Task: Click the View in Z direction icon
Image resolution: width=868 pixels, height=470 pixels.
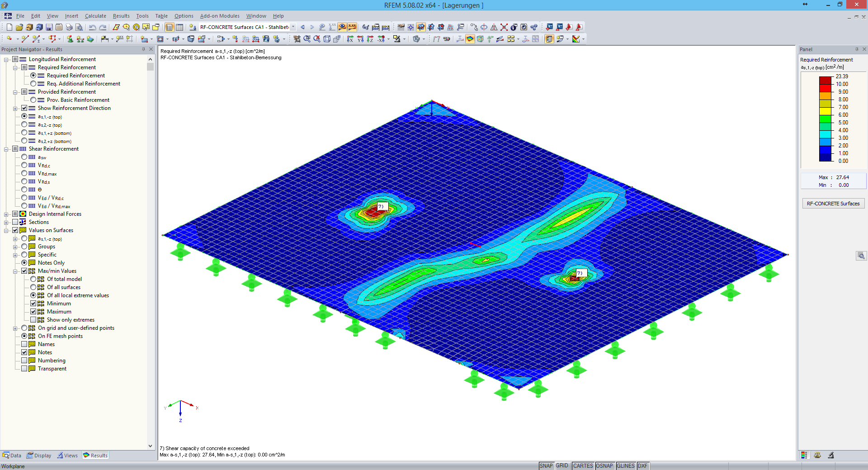Action: 370,39
